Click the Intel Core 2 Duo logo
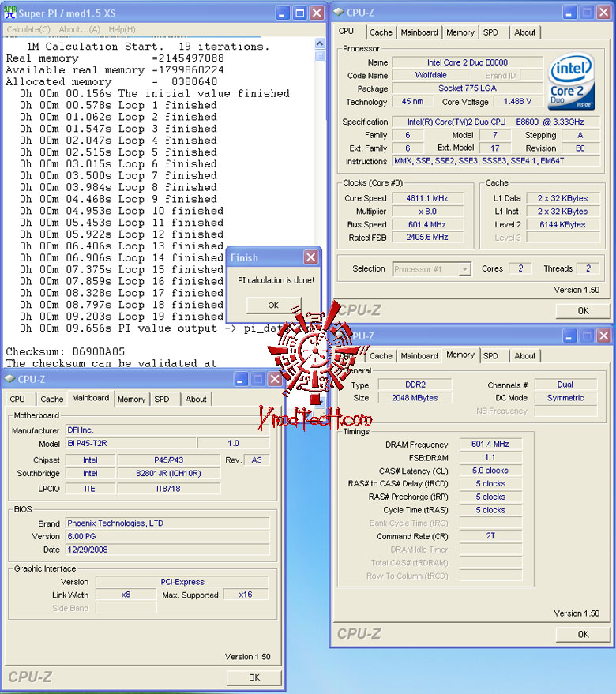Screen dimensions: 616x694 (x=571, y=82)
